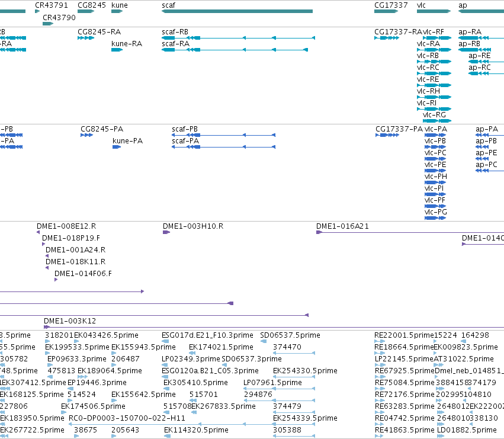Select the ESG017d.E21_F10.3prime EST label
This screenshot has height=439, width=504.
click(x=207, y=335)
